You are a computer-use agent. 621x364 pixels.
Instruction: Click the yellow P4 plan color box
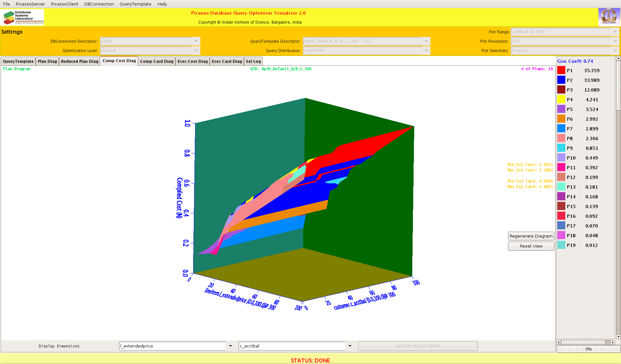point(561,99)
